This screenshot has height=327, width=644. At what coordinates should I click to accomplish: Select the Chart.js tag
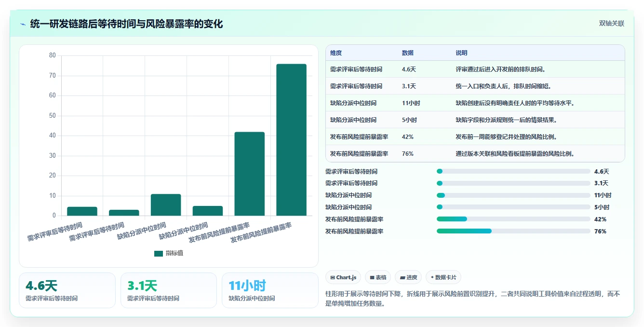click(x=343, y=277)
